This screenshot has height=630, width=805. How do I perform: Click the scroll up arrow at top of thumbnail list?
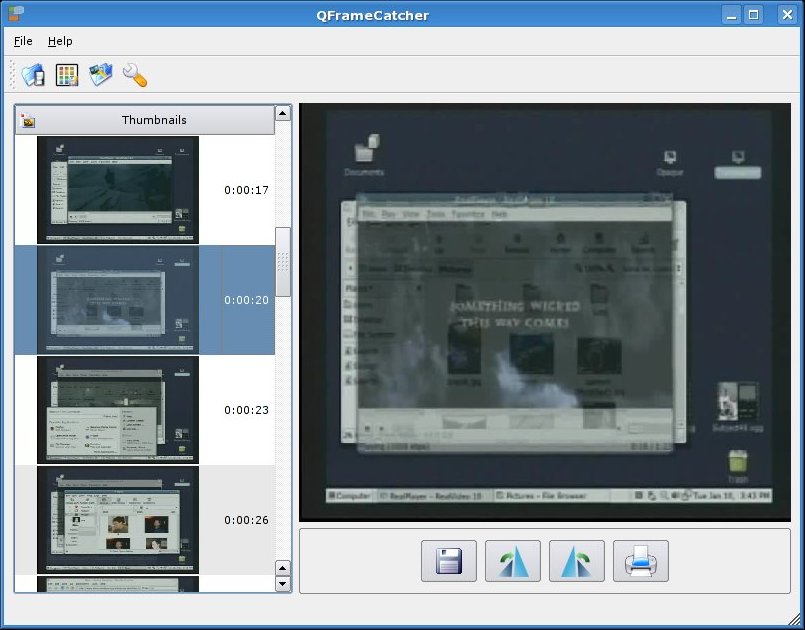point(283,113)
